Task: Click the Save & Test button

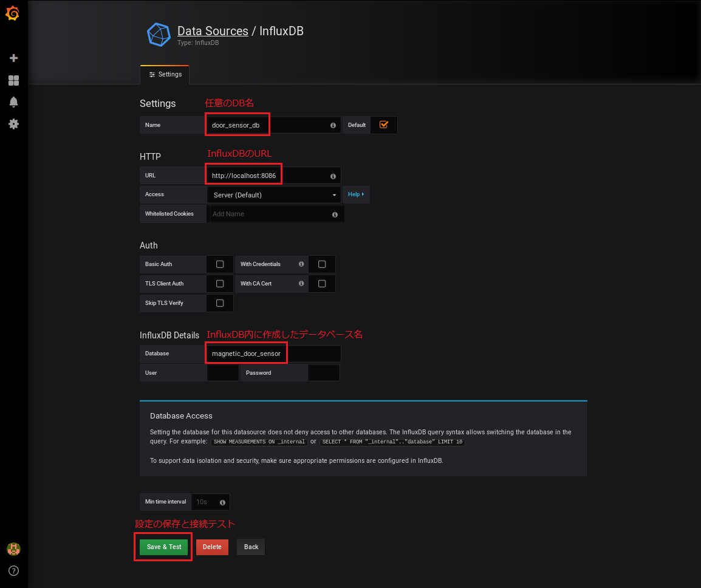Action: (162, 547)
